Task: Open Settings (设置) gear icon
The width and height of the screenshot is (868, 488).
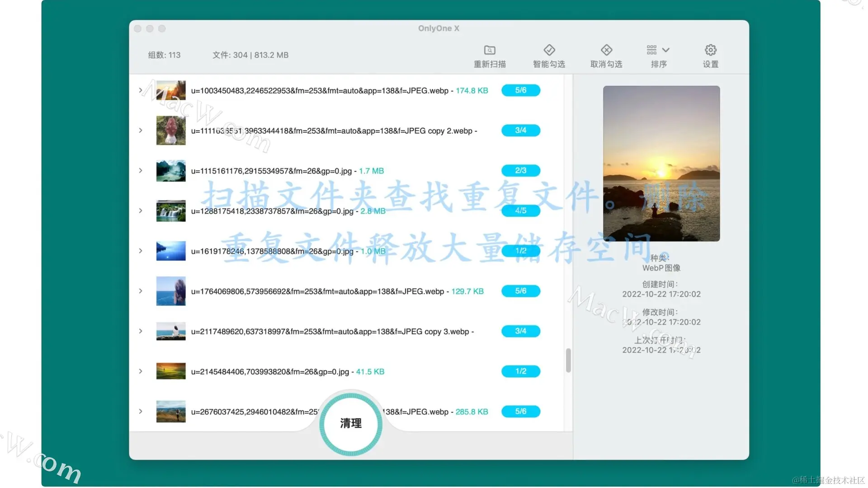Action: 710,50
